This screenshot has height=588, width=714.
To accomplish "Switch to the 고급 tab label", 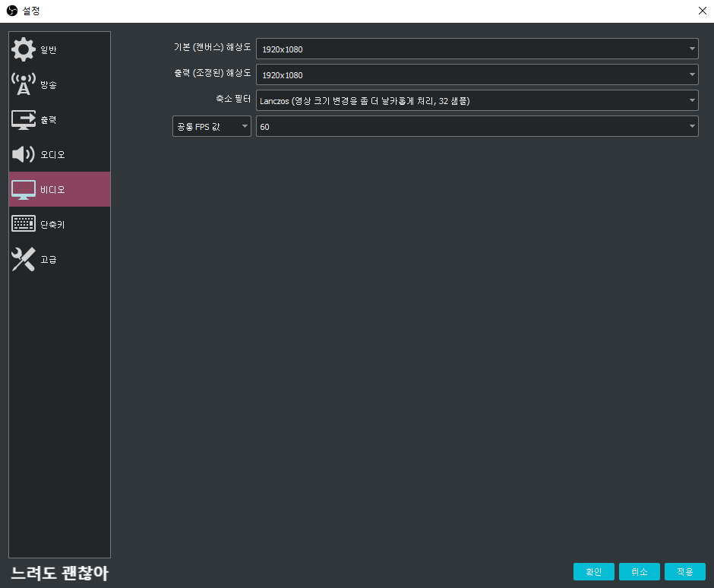I will [49, 260].
